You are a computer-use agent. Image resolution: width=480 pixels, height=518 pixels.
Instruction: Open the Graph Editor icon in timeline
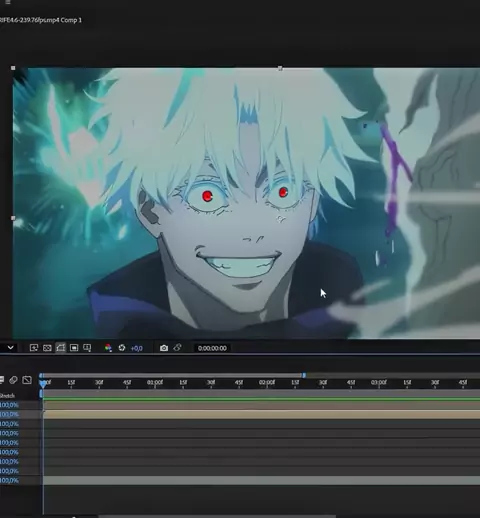pyautogui.click(x=27, y=380)
